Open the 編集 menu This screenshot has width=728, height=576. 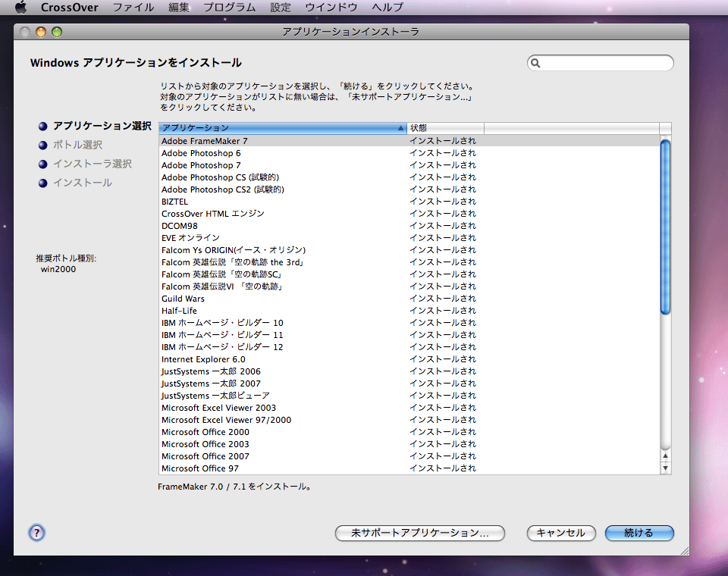coord(179,7)
